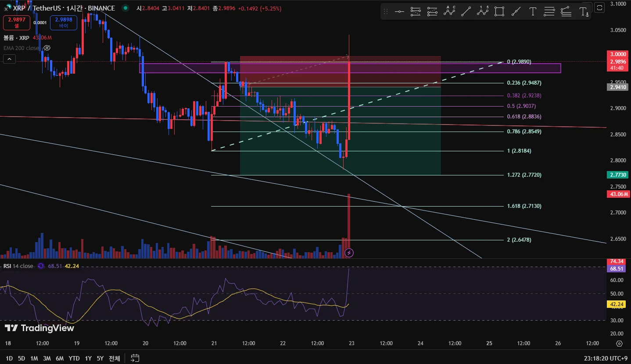Image resolution: width=631 pixels, height=364 pixels.
Task: Click the Fib 2 (2.6478) level label
Action: pyautogui.click(x=519, y=240)
